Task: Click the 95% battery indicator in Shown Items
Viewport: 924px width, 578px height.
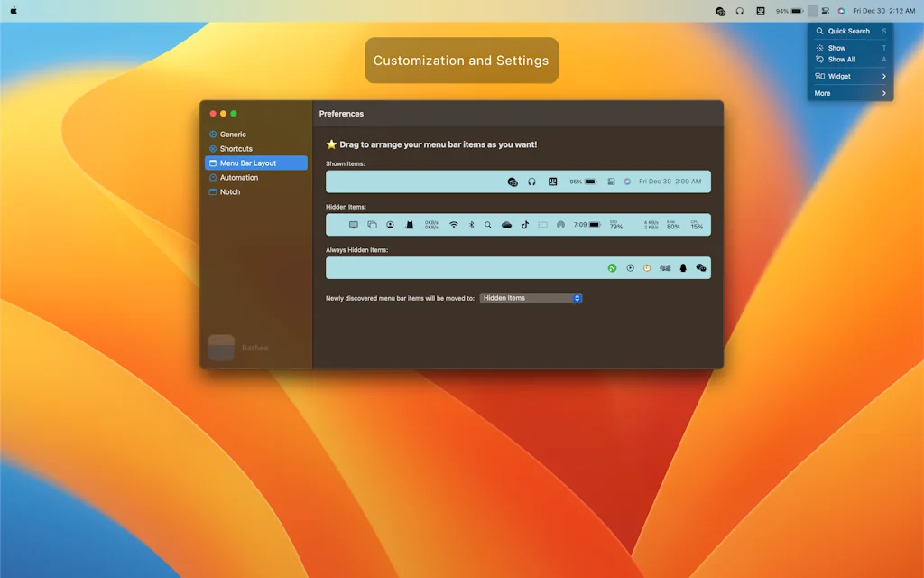Action: pyautogui.click(x=582, y=182)
